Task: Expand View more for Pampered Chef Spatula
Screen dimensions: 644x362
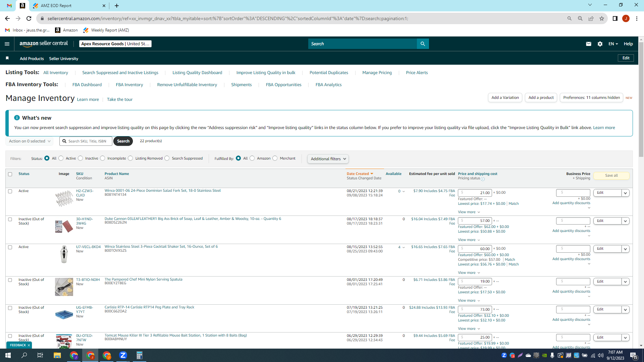Action: point(469,301)
